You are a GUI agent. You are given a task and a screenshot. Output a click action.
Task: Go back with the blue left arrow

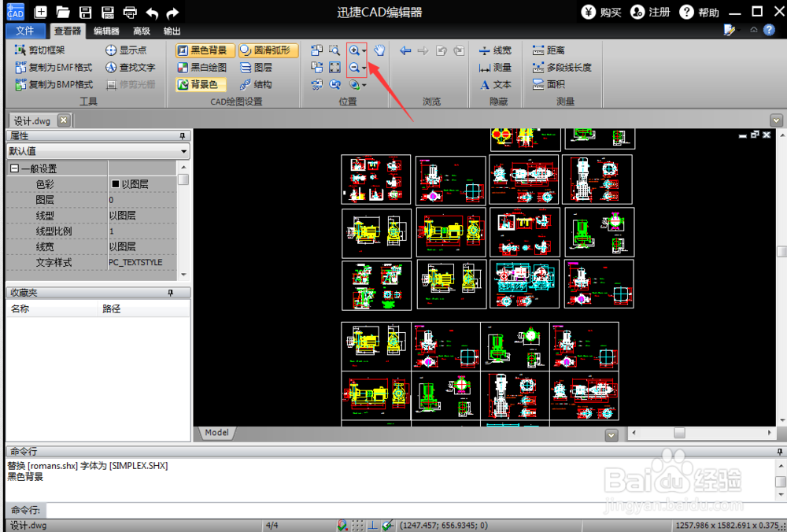pos(405,50)
